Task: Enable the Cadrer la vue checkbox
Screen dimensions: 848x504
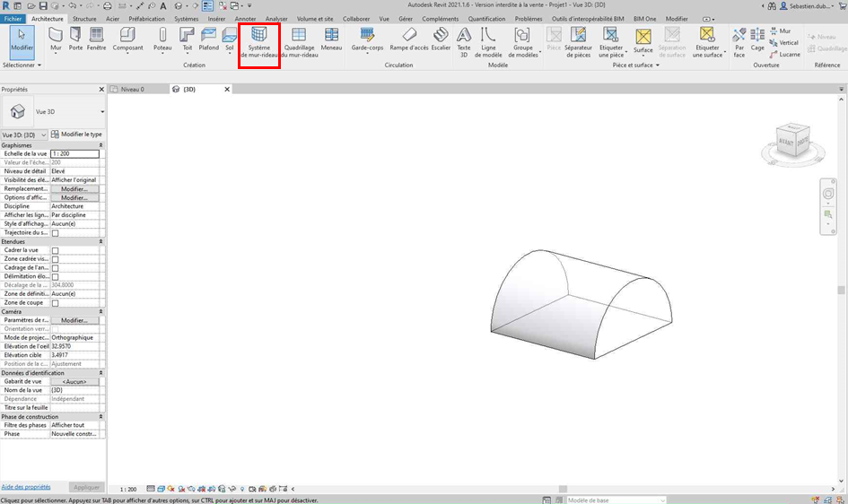Action: pos(56,250)
